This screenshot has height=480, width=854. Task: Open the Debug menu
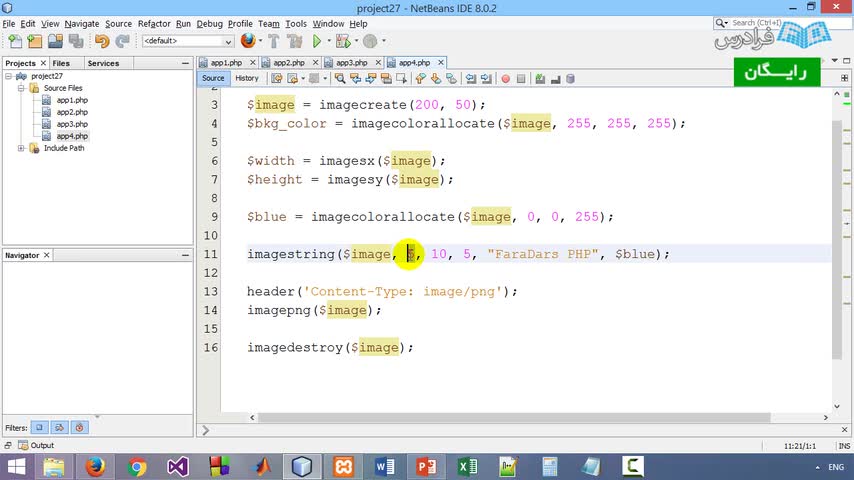[x=210, y=23]
